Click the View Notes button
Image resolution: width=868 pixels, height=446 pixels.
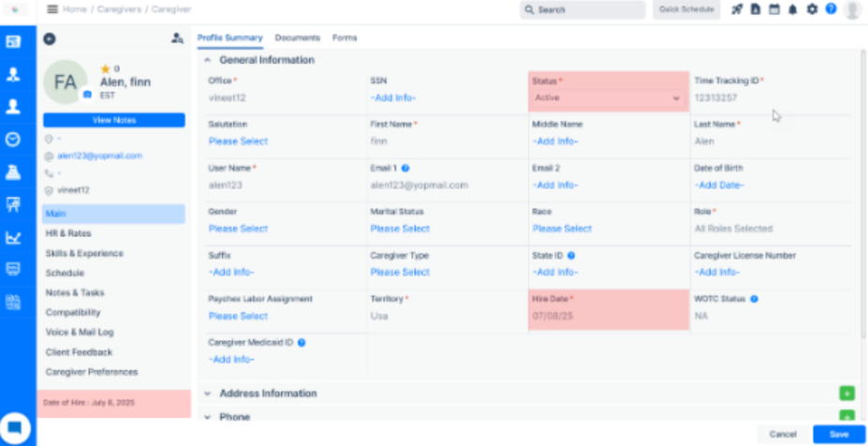(114, 120)
